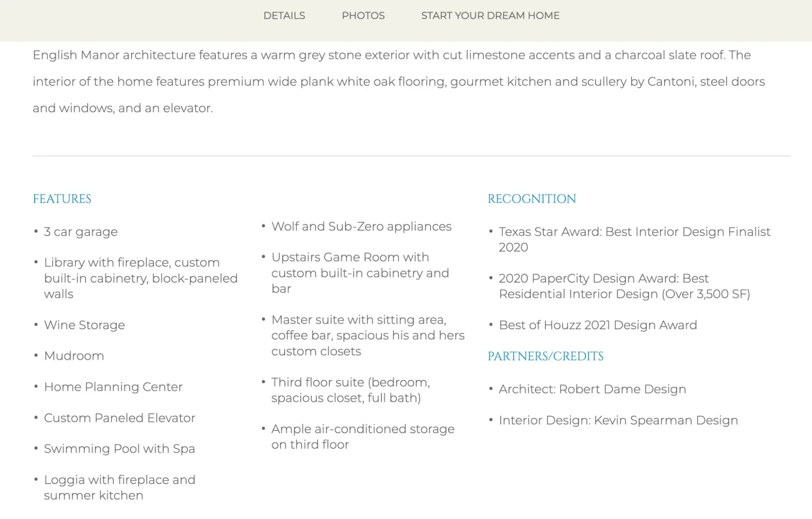812x519 pixels.
Task: Select 'Home Planning Center' in features list
Action: click(x=113, y=387)
